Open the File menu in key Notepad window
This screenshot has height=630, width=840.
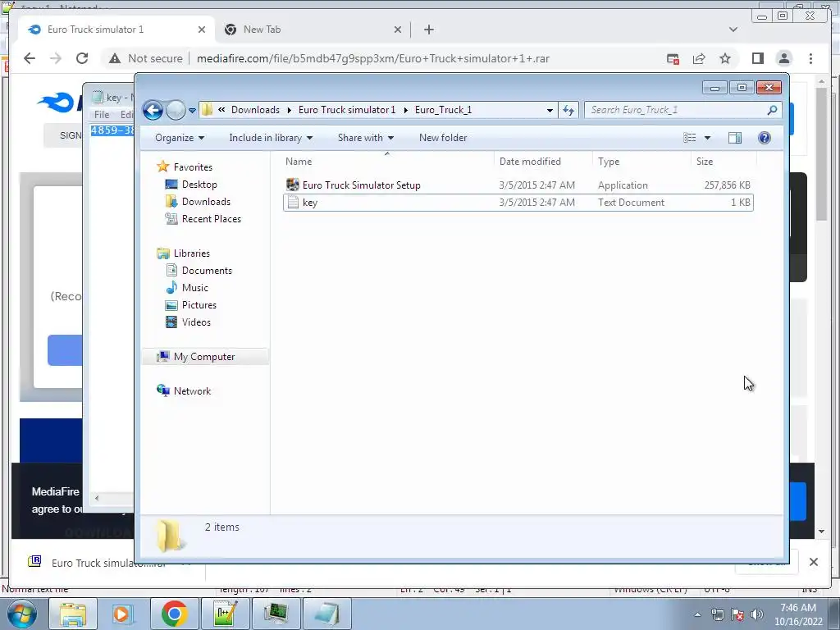101,115
